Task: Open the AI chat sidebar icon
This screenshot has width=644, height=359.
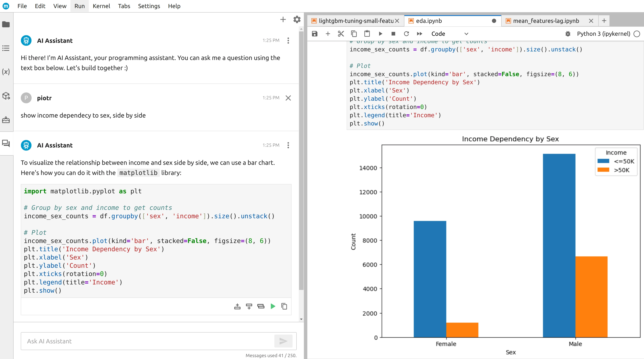Action: [6, 143]
